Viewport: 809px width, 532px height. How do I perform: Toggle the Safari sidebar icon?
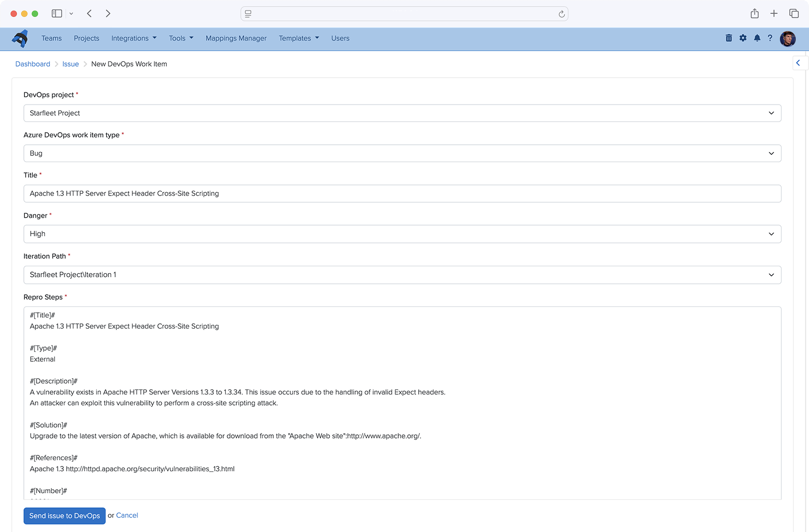[x=57, y=13]
